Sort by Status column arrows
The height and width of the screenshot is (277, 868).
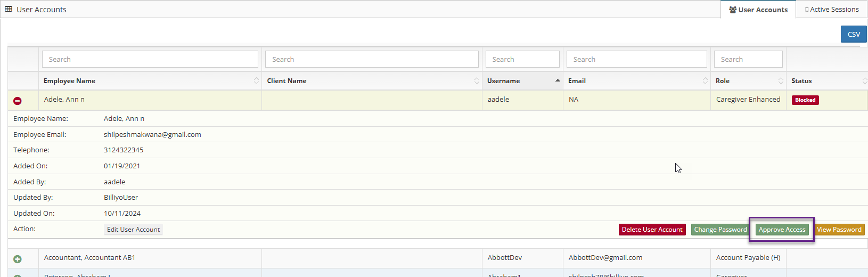pyautogui.click(x=864, y=81)
